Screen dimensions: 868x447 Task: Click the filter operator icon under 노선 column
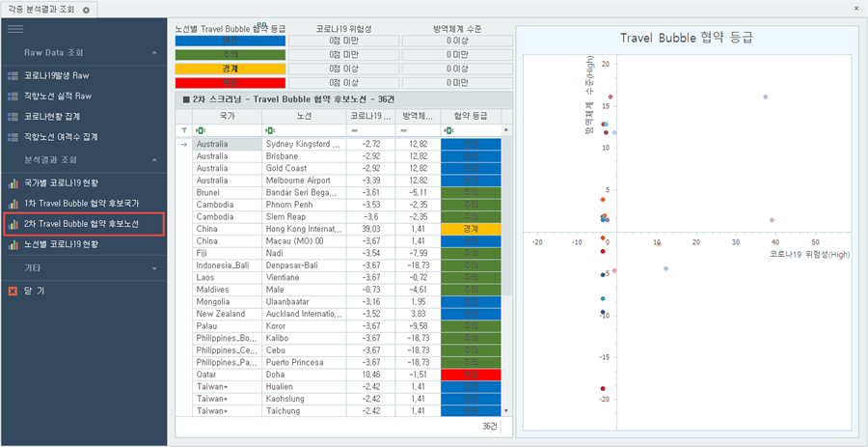tap(270, 129)
